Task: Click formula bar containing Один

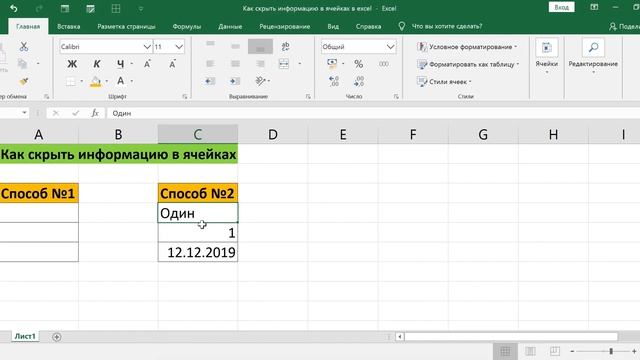Action: 373,113
